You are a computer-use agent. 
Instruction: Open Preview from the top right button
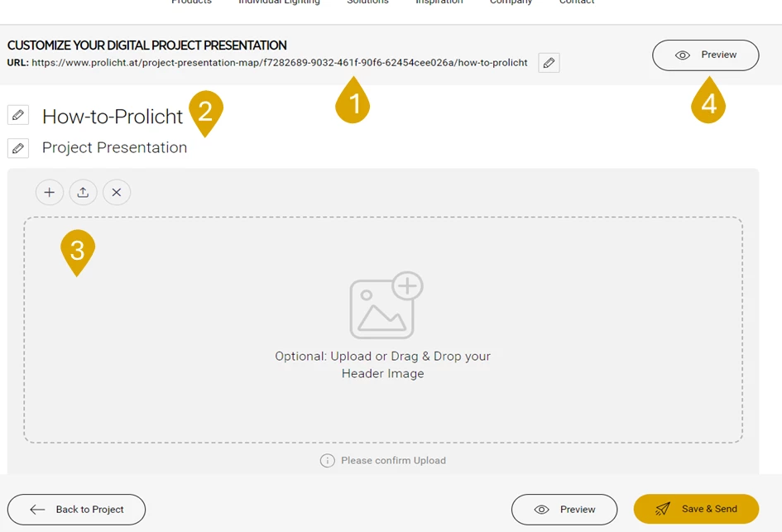(705, 55)
